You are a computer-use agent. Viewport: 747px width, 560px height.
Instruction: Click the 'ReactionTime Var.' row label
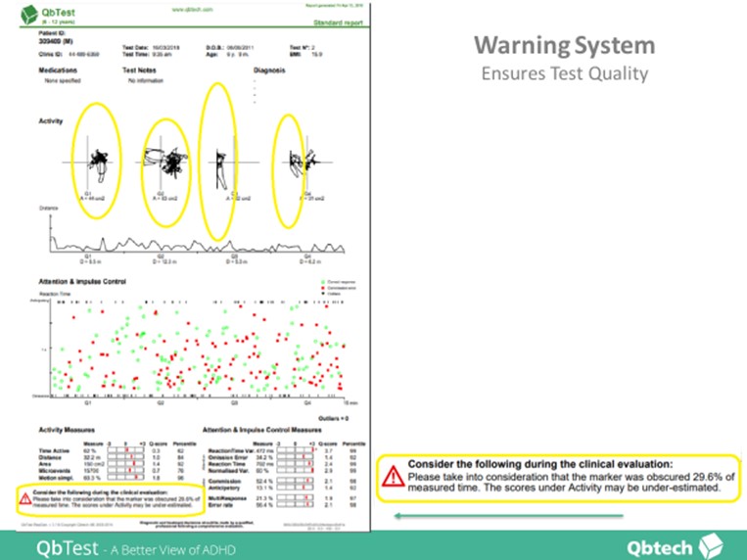(231, 450)
